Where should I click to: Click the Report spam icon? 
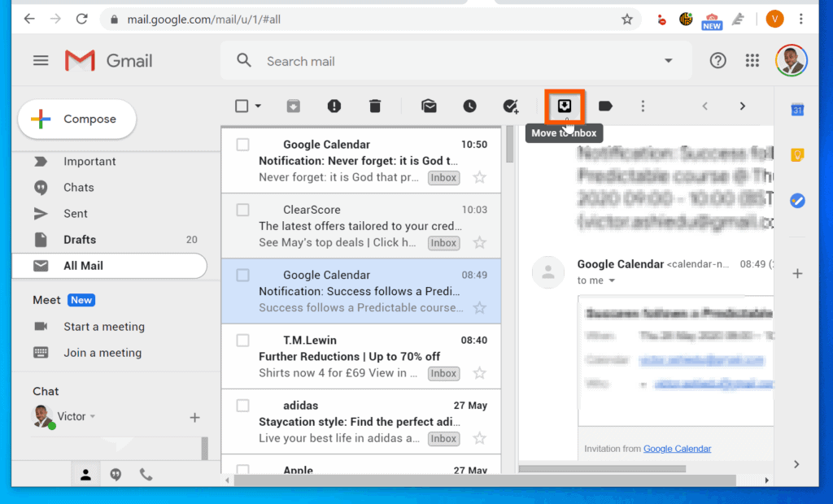tap(334, 106)
